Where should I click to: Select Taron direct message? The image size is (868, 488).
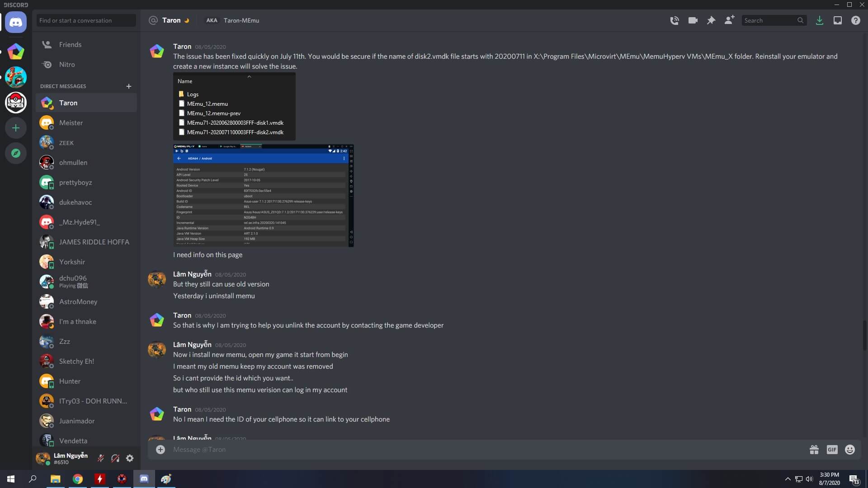coord(86,103)
